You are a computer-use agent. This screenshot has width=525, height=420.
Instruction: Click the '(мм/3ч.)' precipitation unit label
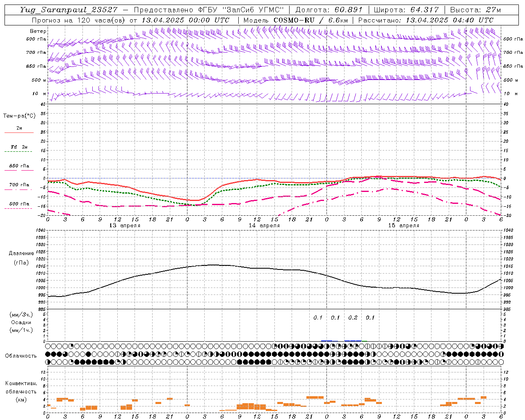coord(21,315)
